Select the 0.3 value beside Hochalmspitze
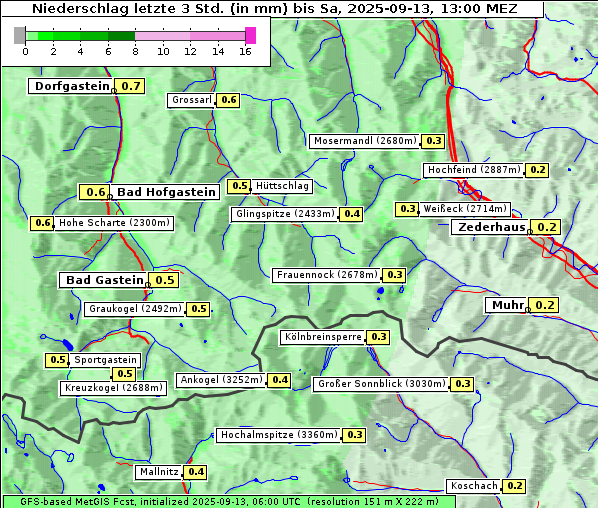Viewport: 598px width, 508px height. (354, 435)
